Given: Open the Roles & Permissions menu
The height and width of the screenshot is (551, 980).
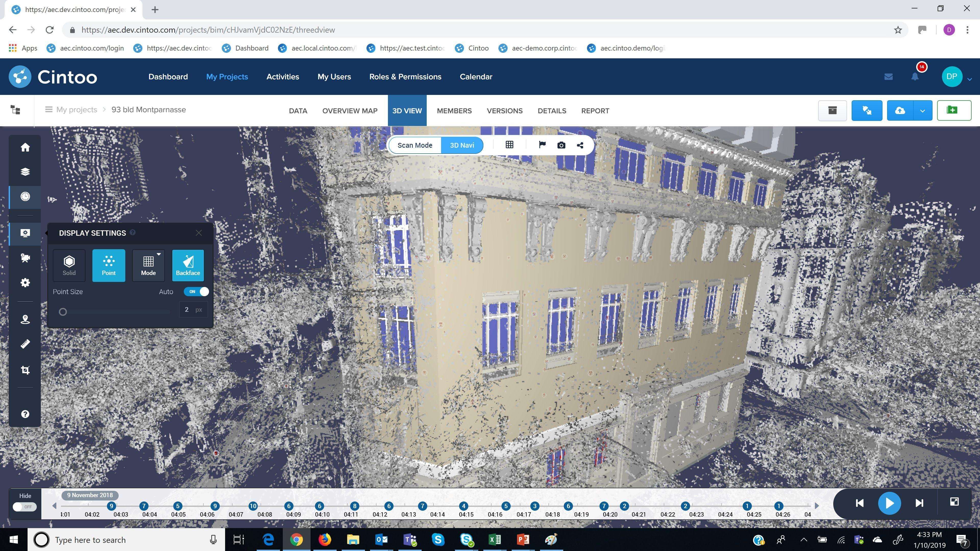Looking at the screenshot, I should coord(405,77).
